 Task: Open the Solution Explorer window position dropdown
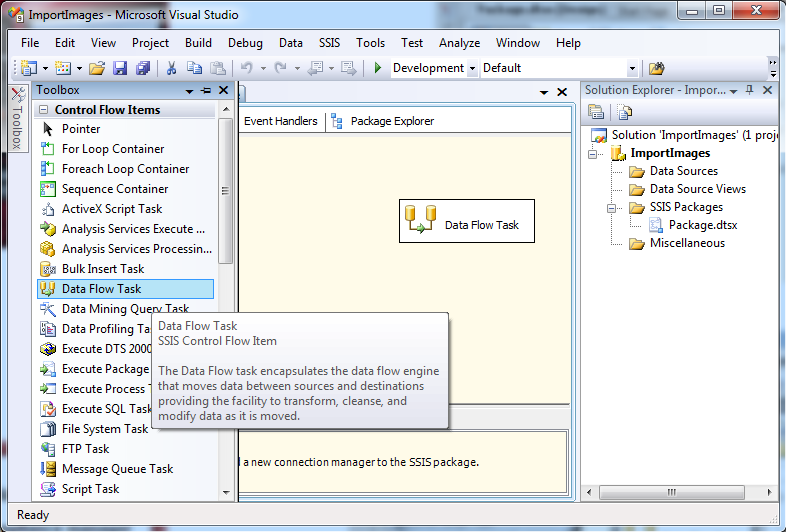(733, 91)
